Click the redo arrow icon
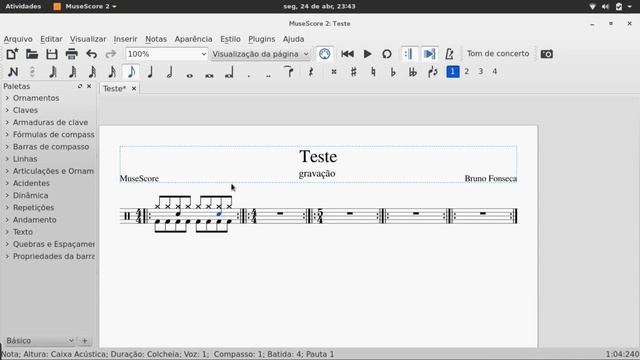Image resolution: width=640 pixels, height=360 pixels. tap(111, 54)
